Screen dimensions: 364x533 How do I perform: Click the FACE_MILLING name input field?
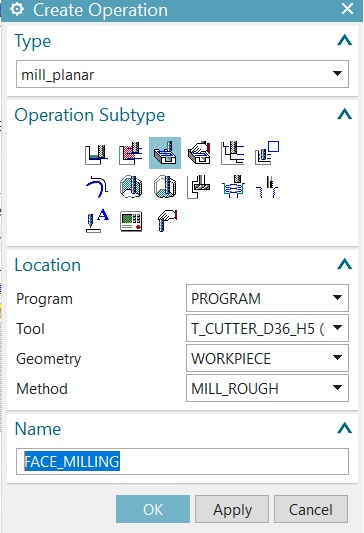click(x=182, y=462)
